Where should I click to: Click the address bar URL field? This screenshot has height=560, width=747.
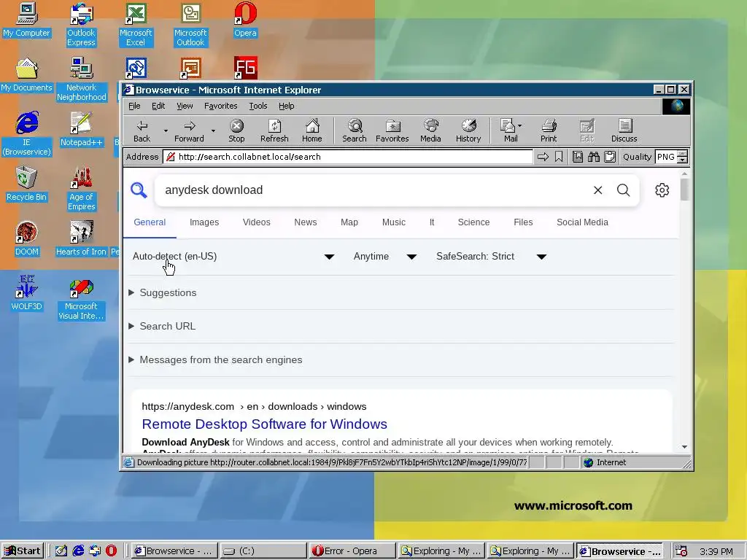348,157
